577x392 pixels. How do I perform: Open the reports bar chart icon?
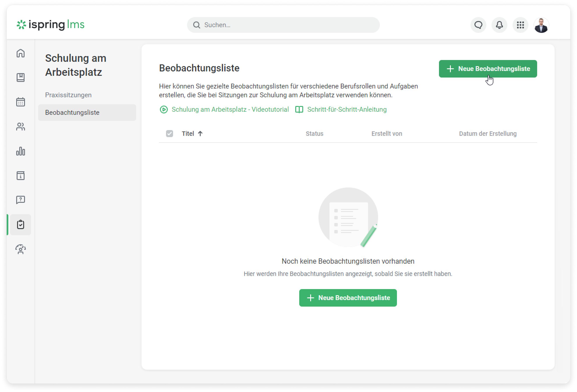click(x=21, y=151)
